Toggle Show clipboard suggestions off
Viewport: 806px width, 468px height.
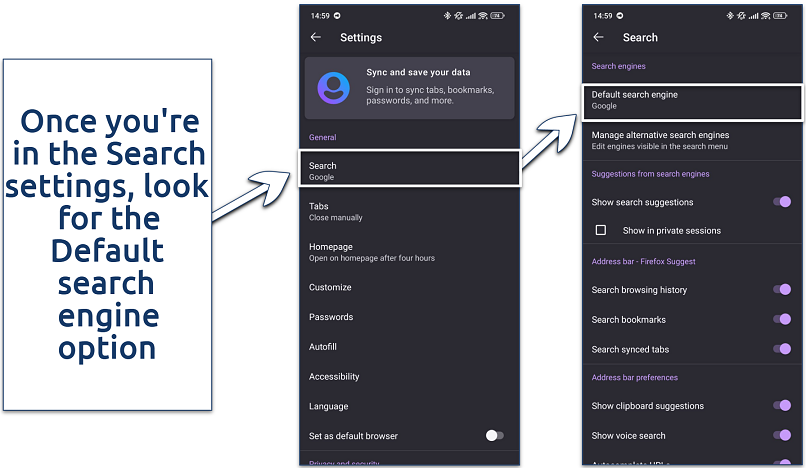coord(782,406)
